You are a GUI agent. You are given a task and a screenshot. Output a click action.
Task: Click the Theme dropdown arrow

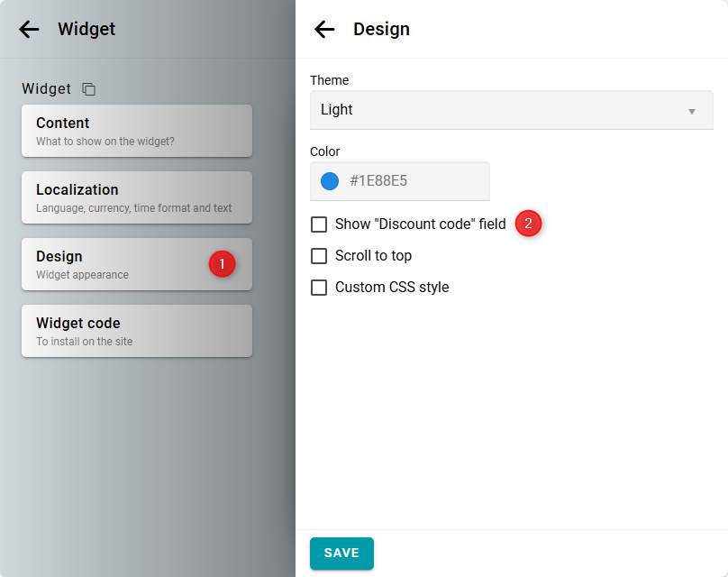[692, 111]
